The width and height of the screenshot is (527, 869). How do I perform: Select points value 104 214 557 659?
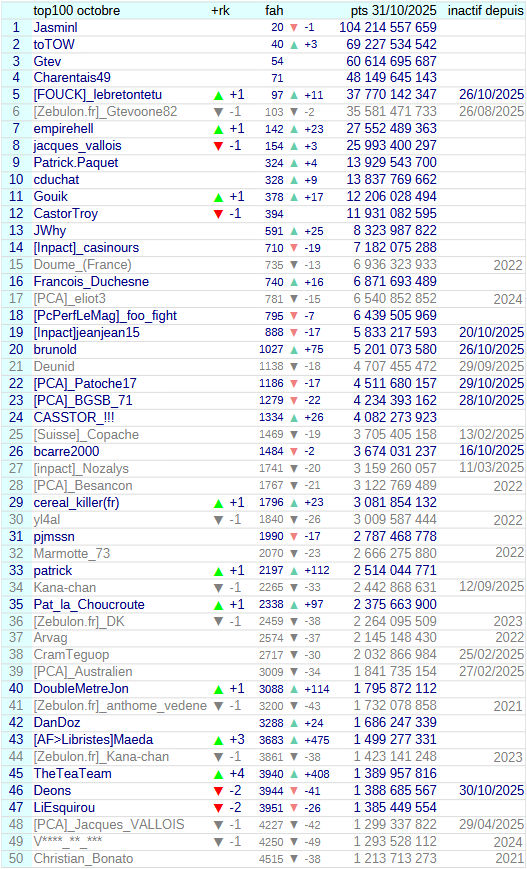pos(388,27)
